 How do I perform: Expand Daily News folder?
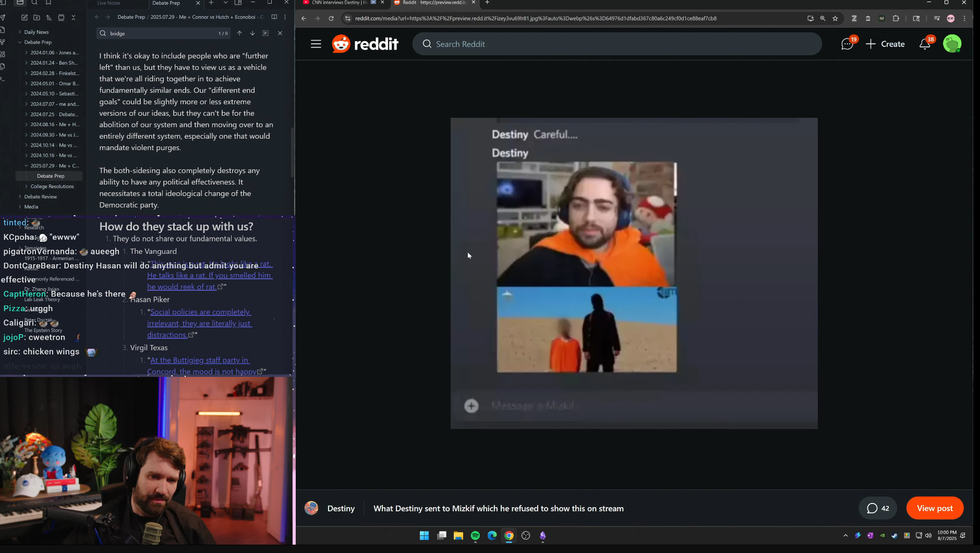pyautogui.click(x=37, y=32)
